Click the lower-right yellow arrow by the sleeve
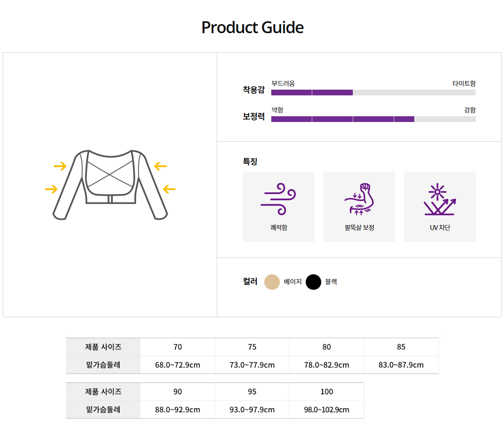The image size is (504, 429). (169, 189)
